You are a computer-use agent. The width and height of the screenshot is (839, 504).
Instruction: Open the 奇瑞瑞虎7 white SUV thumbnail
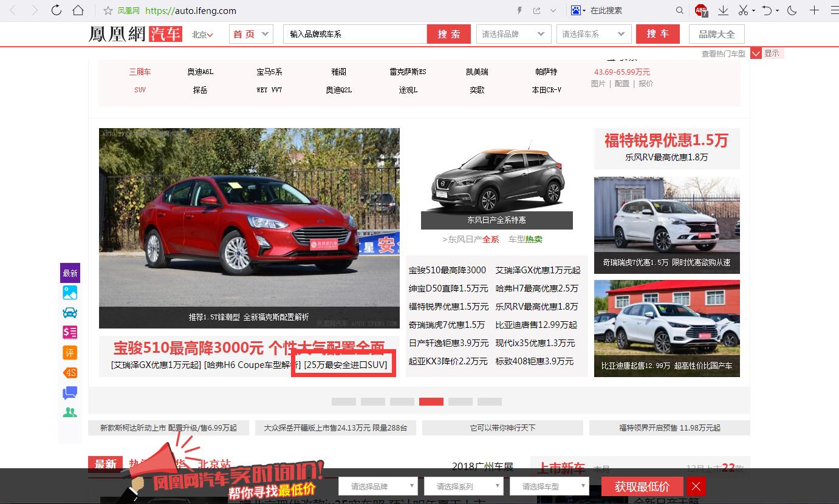pos(667,225)
